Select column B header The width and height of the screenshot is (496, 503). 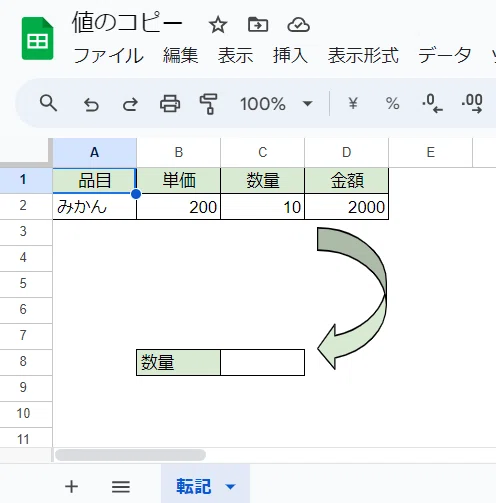[x=179, y=153]
